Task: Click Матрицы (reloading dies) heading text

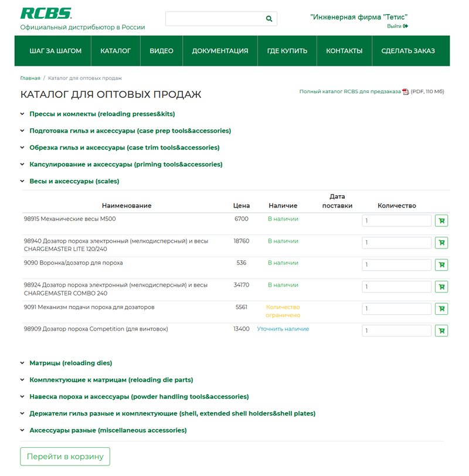Action: 71,363
